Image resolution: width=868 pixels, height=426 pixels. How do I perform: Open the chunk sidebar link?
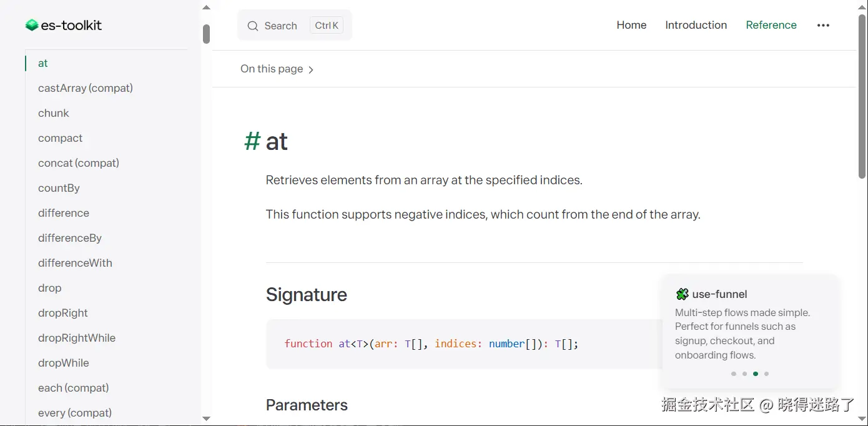54,113
